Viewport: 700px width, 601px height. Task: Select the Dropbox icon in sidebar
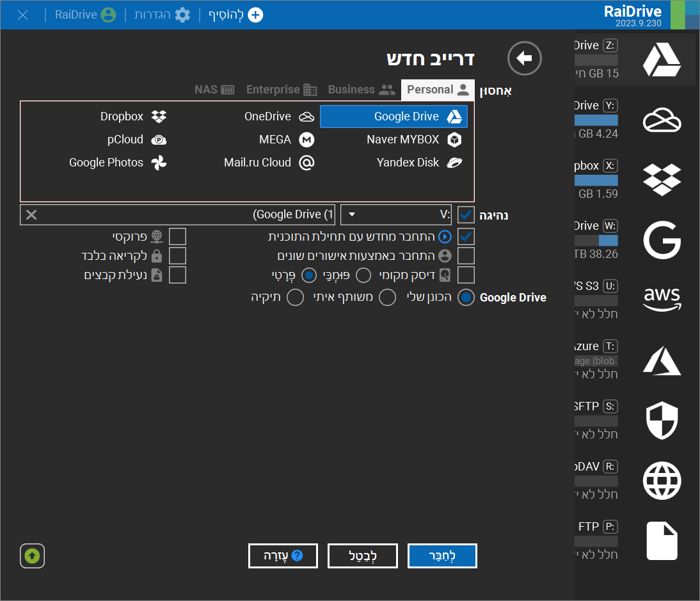pyautogui.click(x=662, y=179)
